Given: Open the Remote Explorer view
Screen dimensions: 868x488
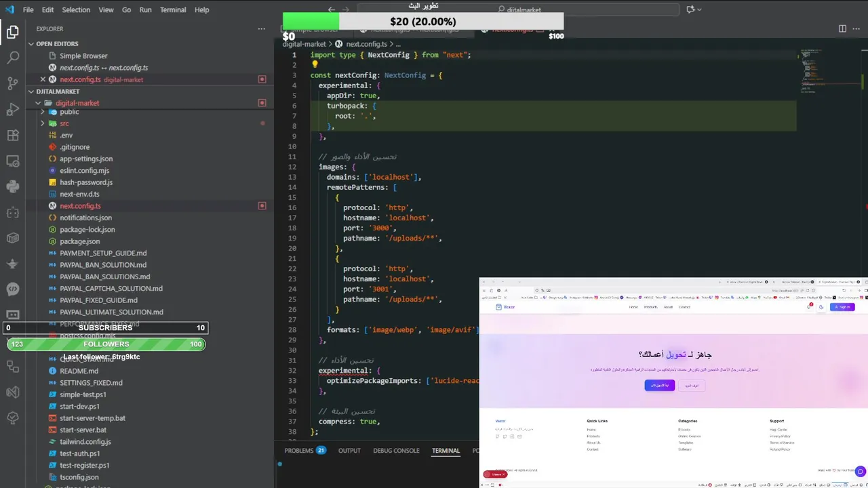Looking at the screenshot, I should tap(13, 161).
